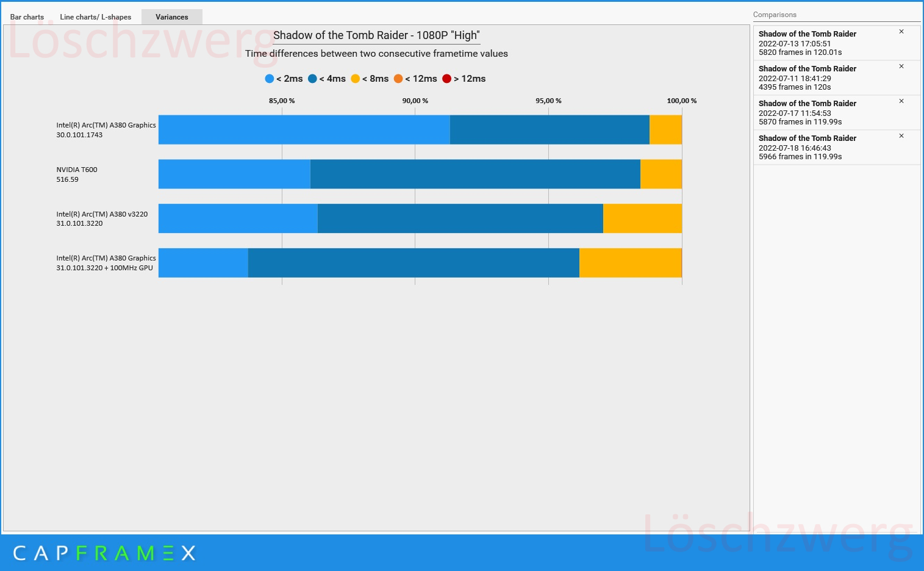Click the chart title Shadow of the Tomb Raider - 1080P
924x571 pixels.
pyautogui.click(x=376, y=35)
